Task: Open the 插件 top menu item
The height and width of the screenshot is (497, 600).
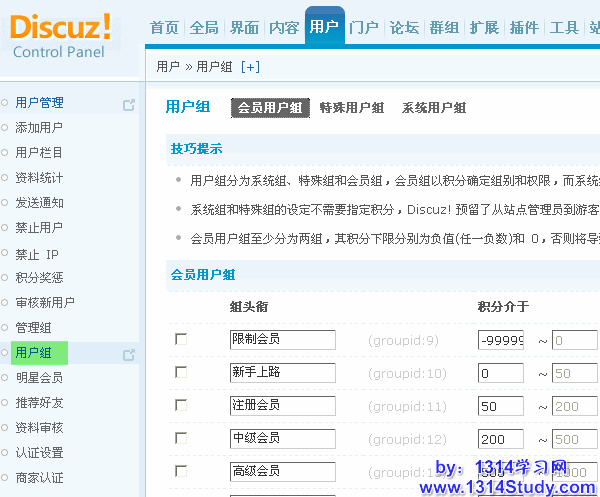Action: point(524,28)
